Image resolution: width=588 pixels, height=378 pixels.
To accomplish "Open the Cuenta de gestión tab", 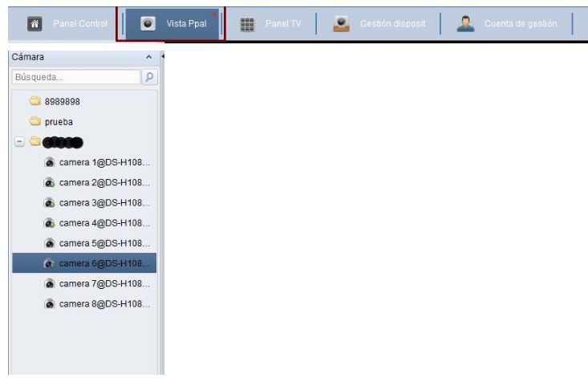I will (520, 23).
